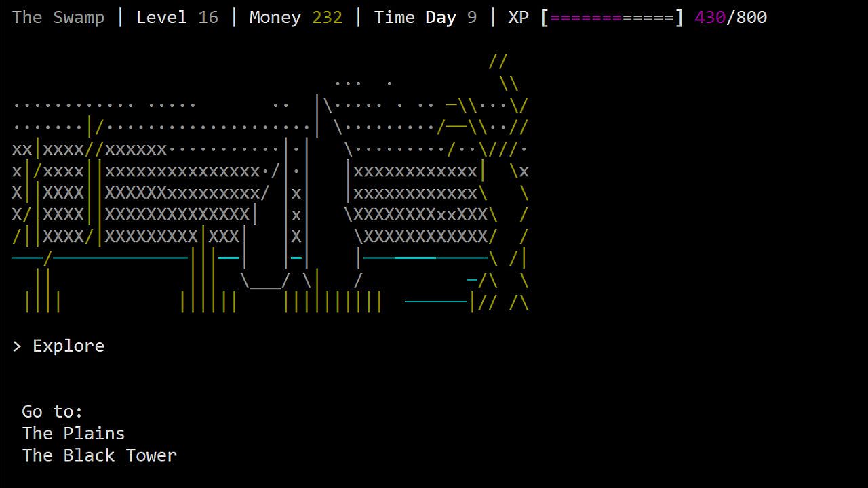Select the Explore option
868x488 pixels.
pos(68,346)
